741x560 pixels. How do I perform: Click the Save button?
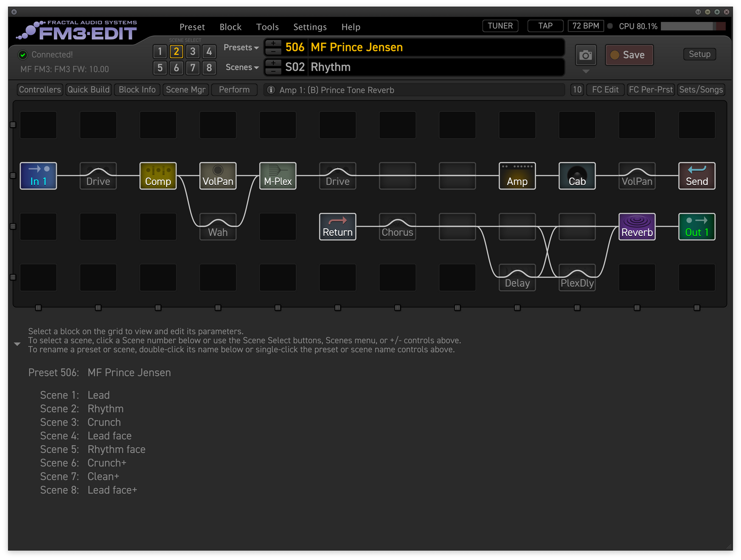(x=629, y=55)
